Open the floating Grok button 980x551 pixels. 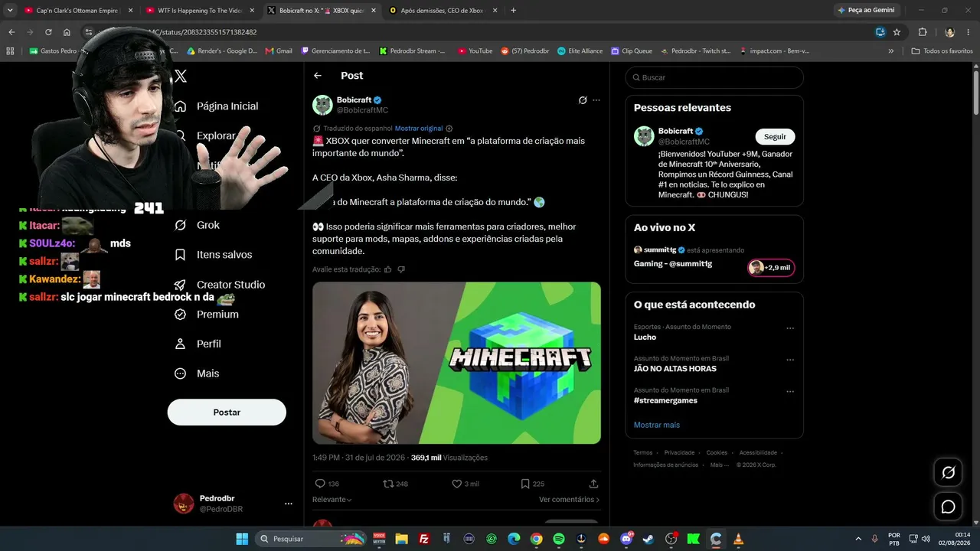click(x=948, y=473)
